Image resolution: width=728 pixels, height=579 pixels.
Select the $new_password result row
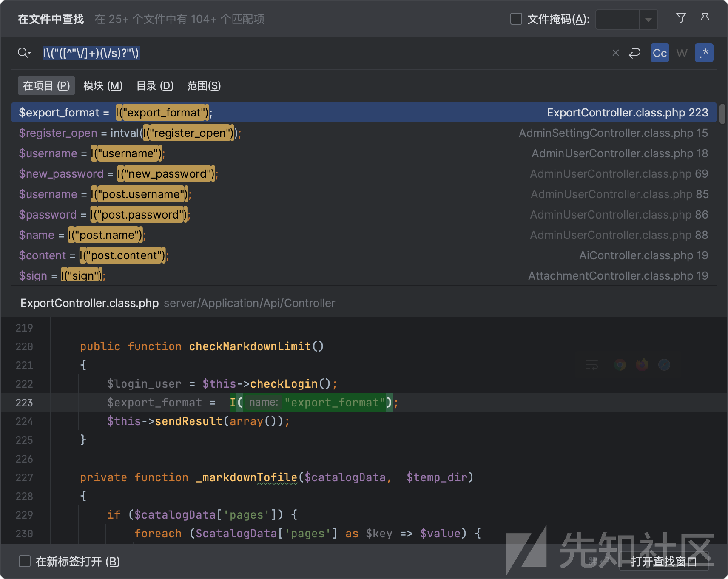pyautogui.click(x=364, y=173)
